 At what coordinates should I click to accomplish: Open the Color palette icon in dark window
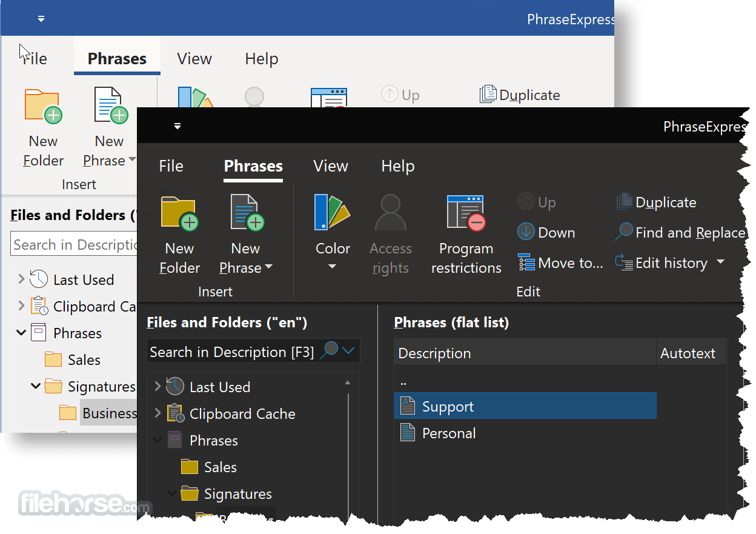pyautogui.click(x=332, y=213)
